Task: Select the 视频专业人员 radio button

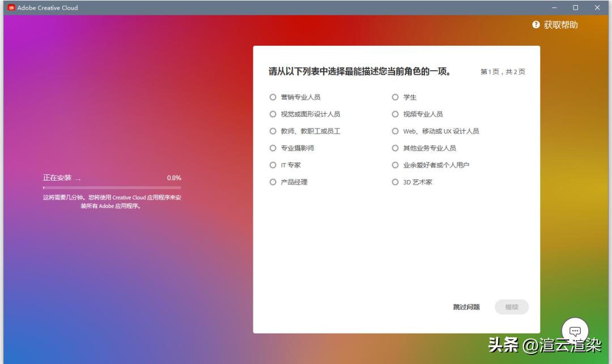Action: coord(395,114)
